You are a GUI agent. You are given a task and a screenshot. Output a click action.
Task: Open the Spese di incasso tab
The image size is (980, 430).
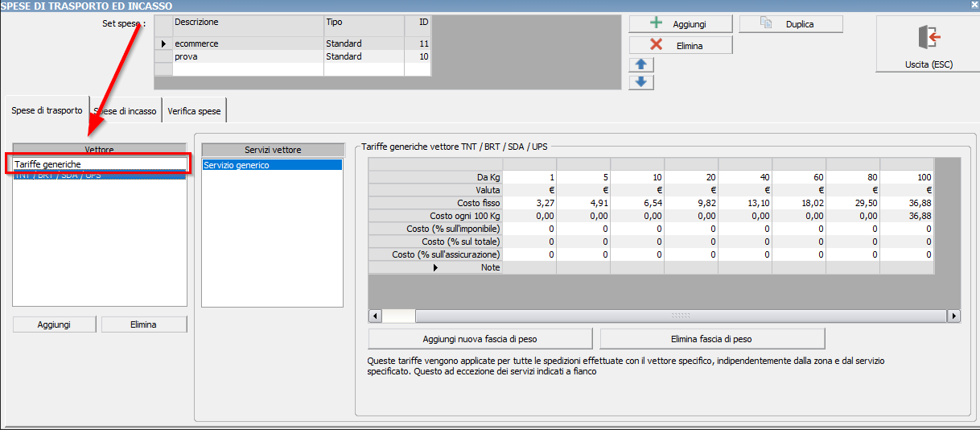126,111
